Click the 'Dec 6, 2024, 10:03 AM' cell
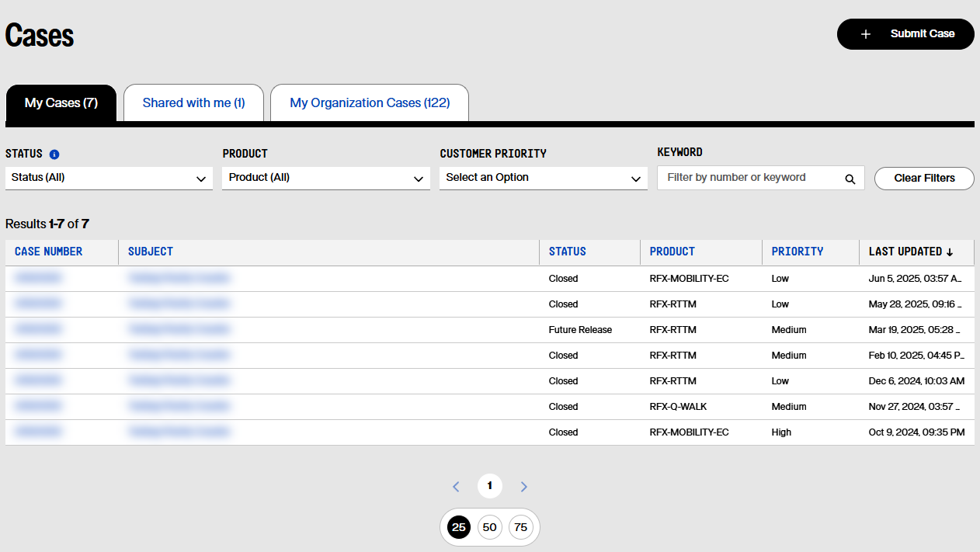This screenshot has height=552, width=980. [x=917, y=381]
